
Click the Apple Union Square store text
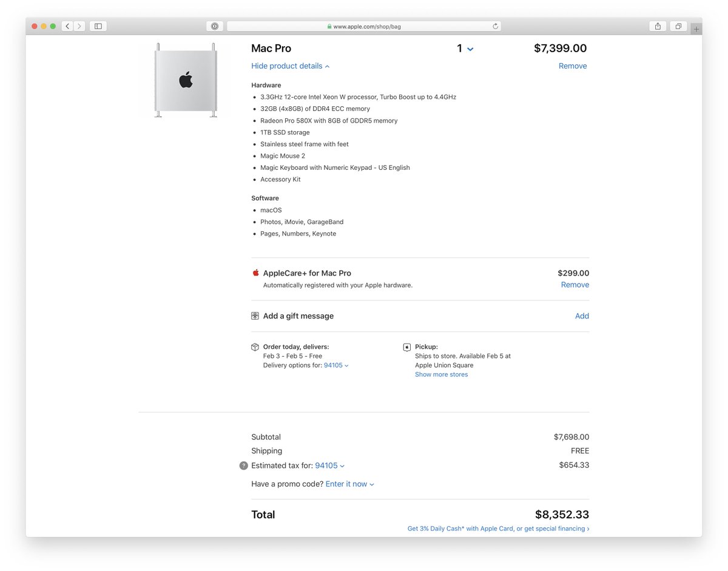tap(444, 365)
